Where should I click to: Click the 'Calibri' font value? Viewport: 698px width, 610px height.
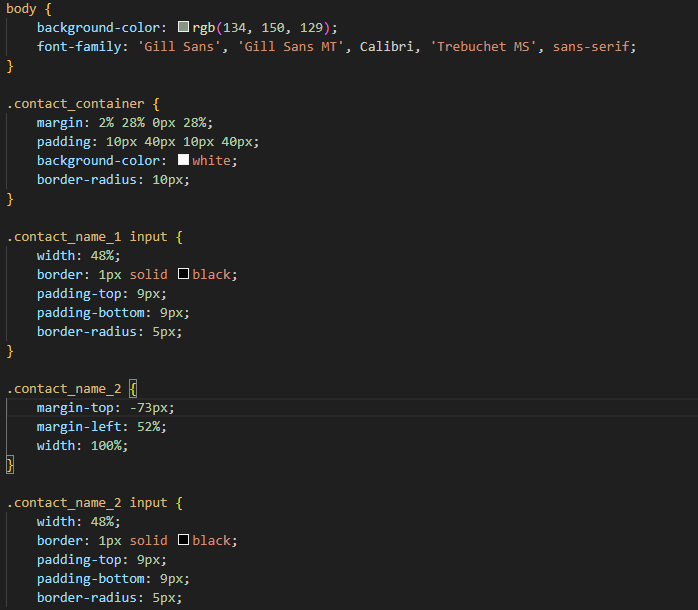coord(386,47)
